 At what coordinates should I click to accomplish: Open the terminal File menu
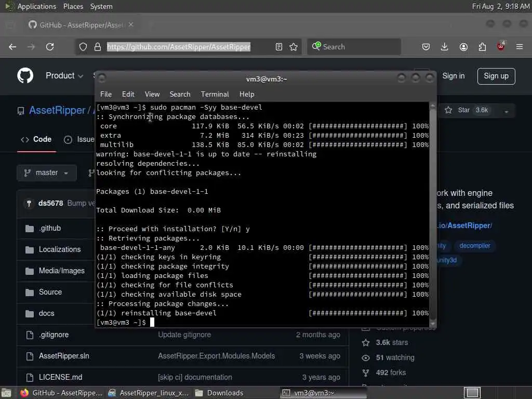point(106,95)
